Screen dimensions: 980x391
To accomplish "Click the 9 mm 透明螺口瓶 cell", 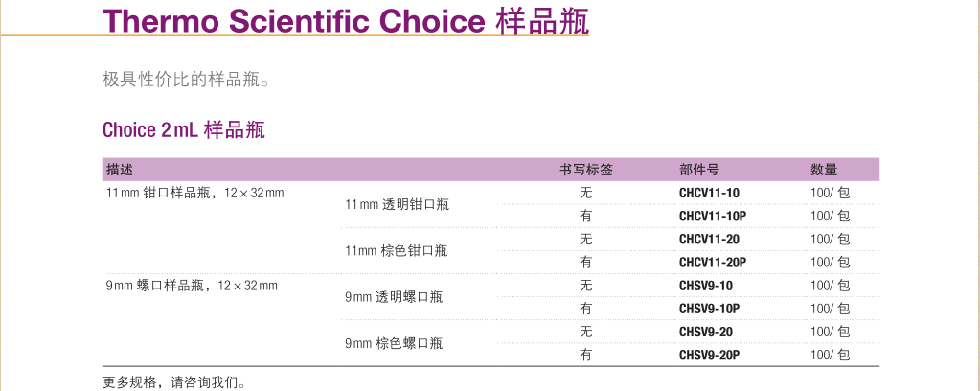I will [x=394, y=297].
